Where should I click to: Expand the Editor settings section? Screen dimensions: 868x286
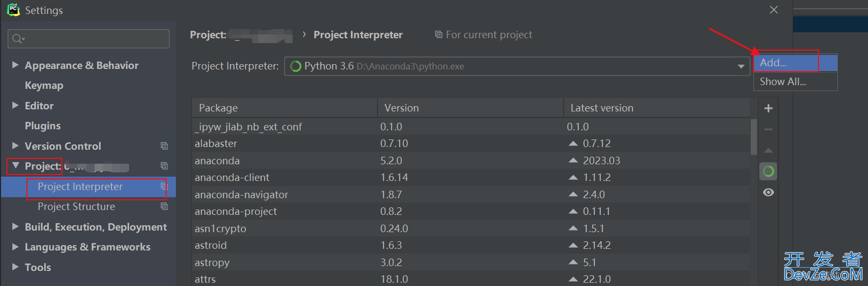click(x=15, y=105)
